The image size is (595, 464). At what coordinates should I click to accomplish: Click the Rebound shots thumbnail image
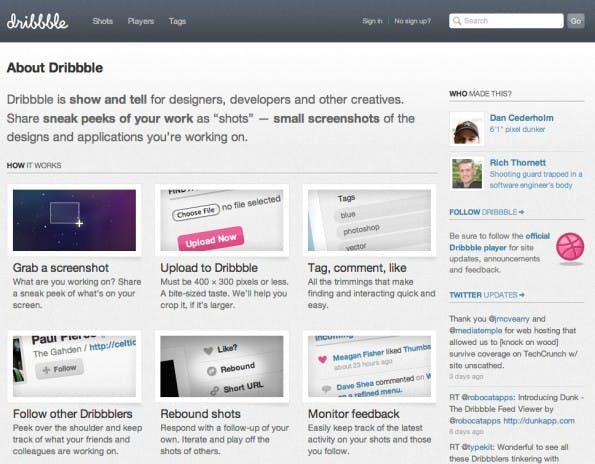coord(222,366)
